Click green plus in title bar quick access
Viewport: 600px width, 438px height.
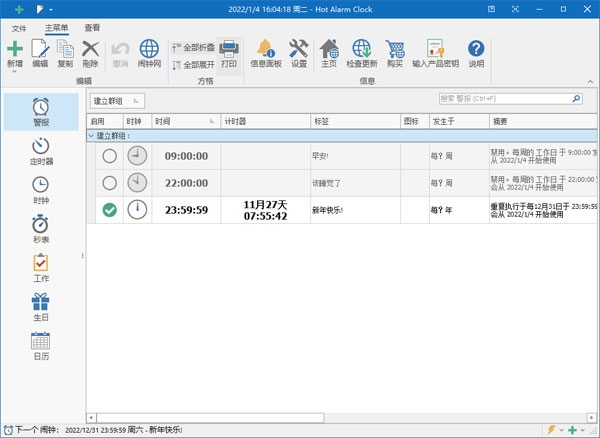click(19, 10)
